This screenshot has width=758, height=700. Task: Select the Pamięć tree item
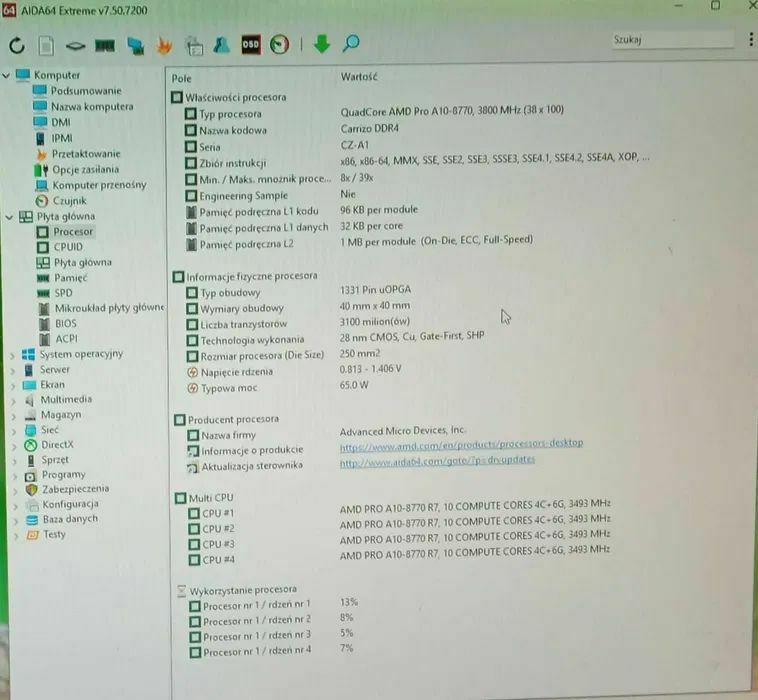click(71, 278)
